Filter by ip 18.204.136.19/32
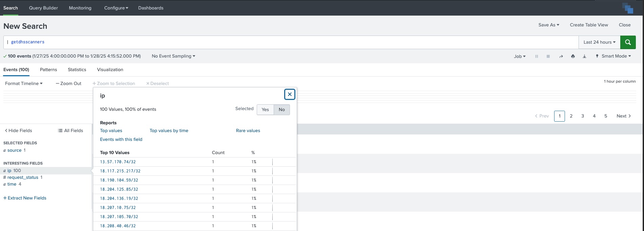The image size is (644, 231). pos(119,198)
